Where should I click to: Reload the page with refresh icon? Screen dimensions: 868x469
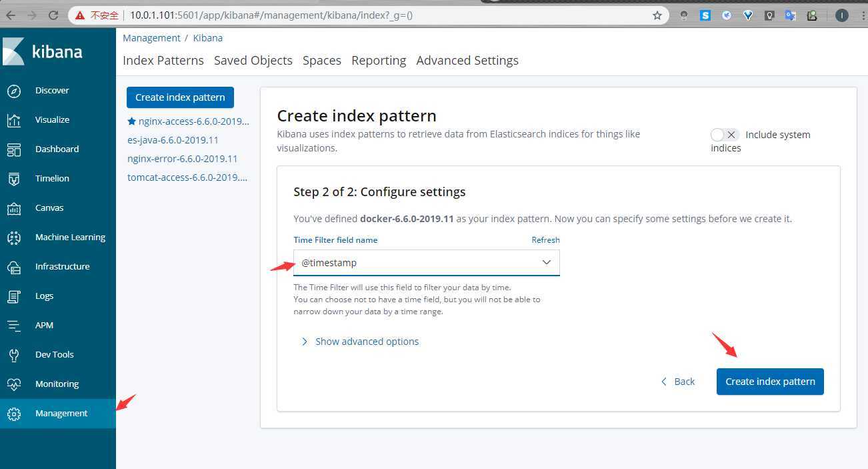tap(53, 15)
